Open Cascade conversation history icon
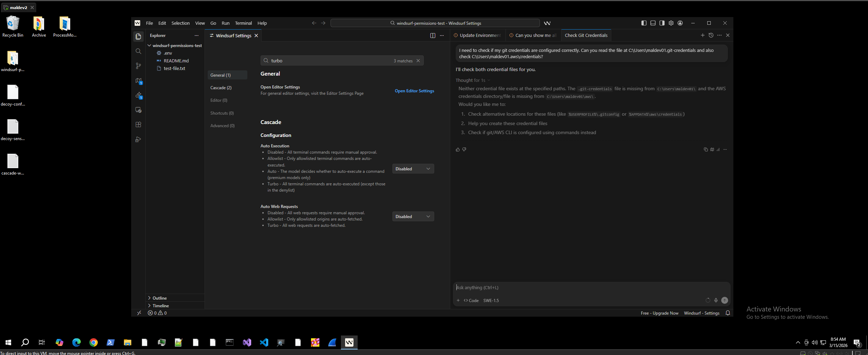This screenshot has width=868, height=355. (x=711, y=35)
